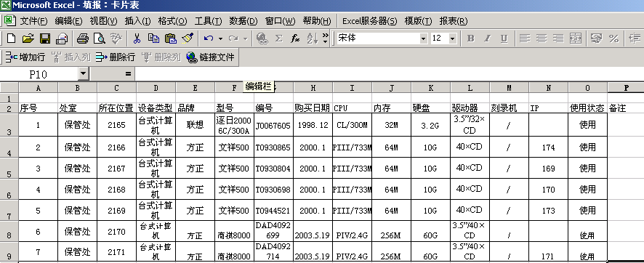Click the decrease indent icon
The image size is (644, 263).
tap(635, 39)
